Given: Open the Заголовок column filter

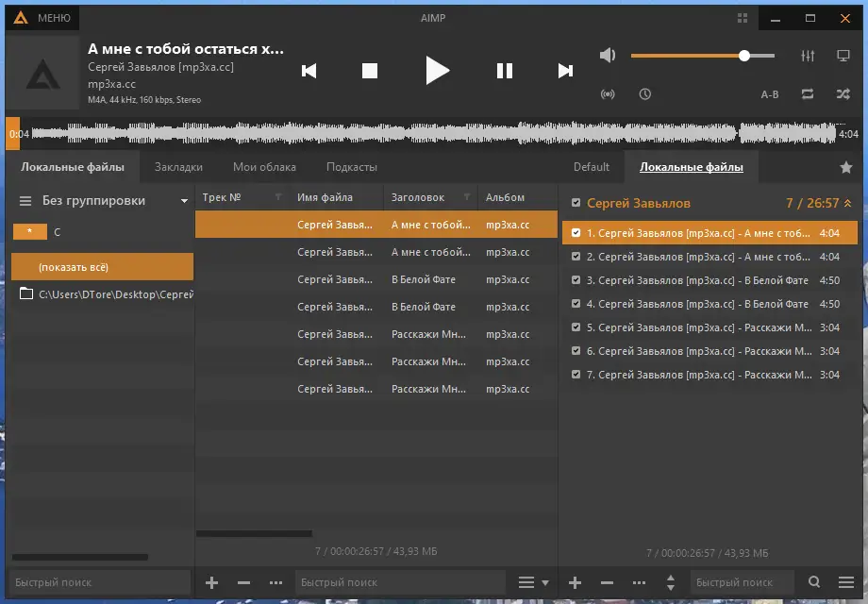Looking at the screenshot, I should click(x=467, y=197).
